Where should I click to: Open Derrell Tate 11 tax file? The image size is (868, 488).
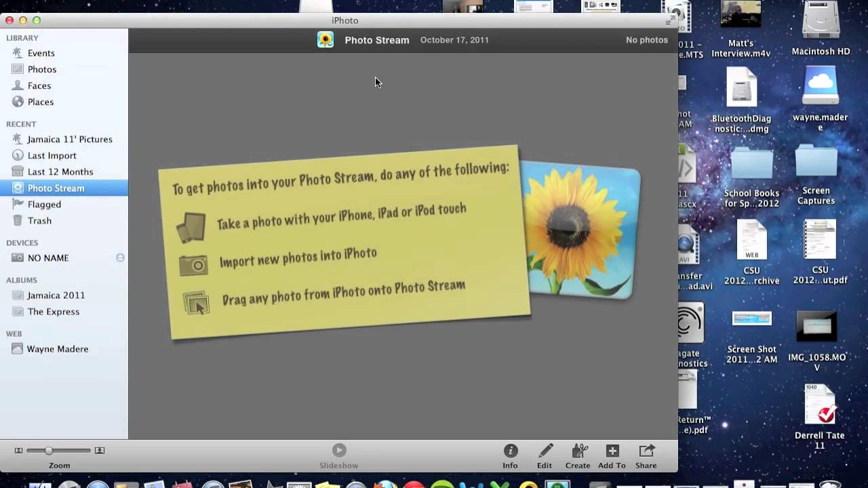coord(820,417)
